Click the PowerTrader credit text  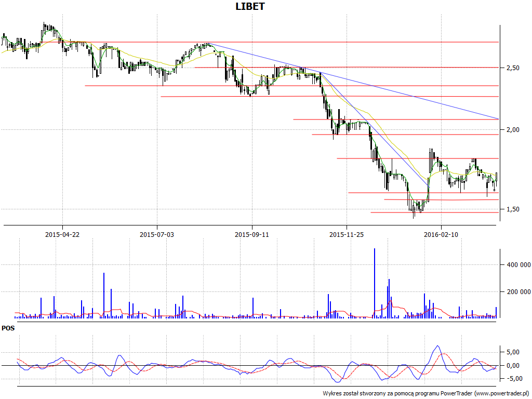[426, 393]
